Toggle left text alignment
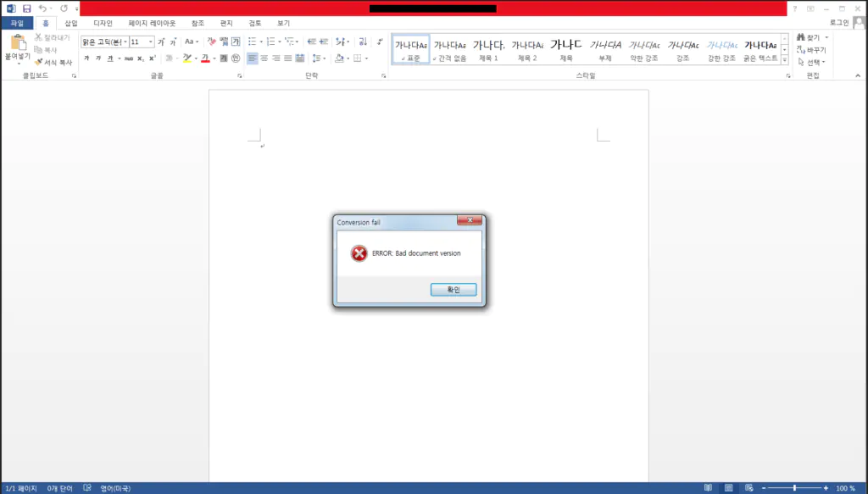 pos(252,58)
